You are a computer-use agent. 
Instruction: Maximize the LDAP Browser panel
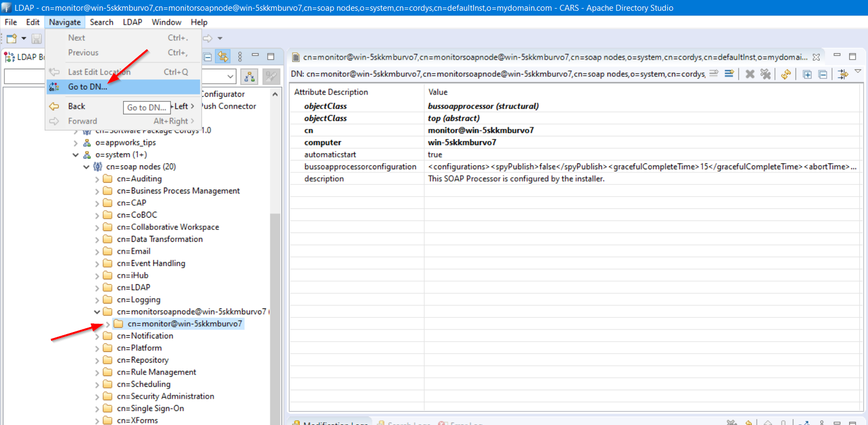271,56
